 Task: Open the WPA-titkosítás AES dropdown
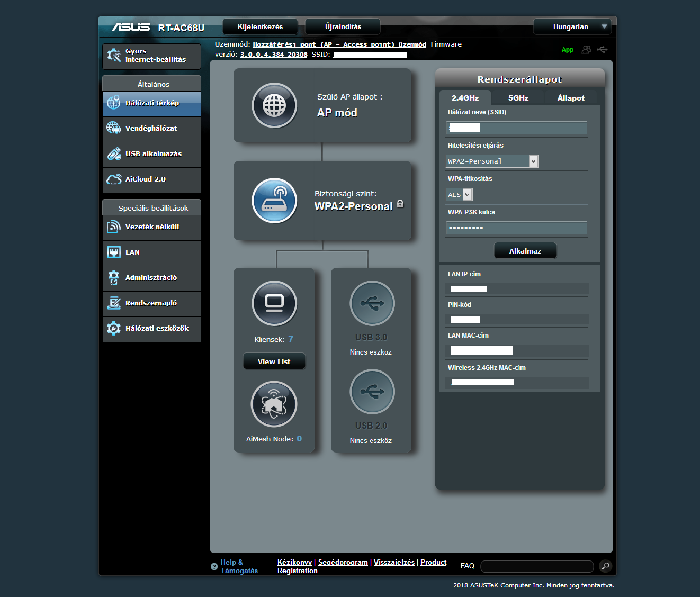point(459,195)
